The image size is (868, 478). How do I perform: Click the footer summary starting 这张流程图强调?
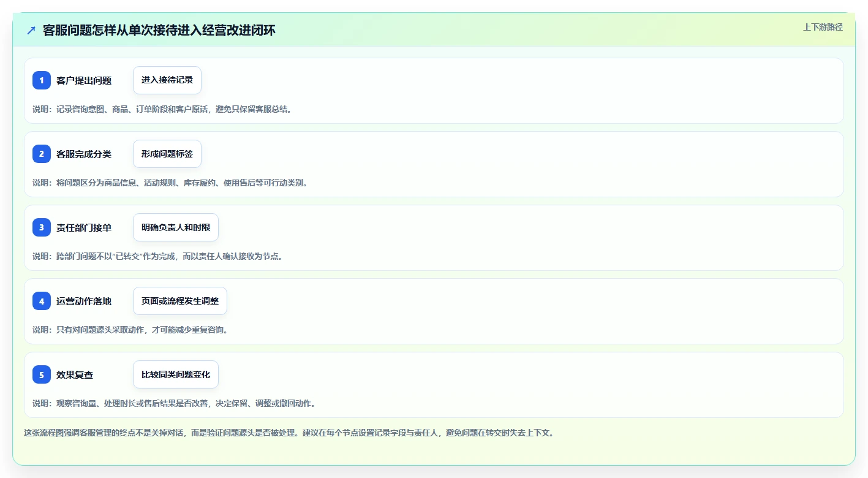click(x=289, y=433)
